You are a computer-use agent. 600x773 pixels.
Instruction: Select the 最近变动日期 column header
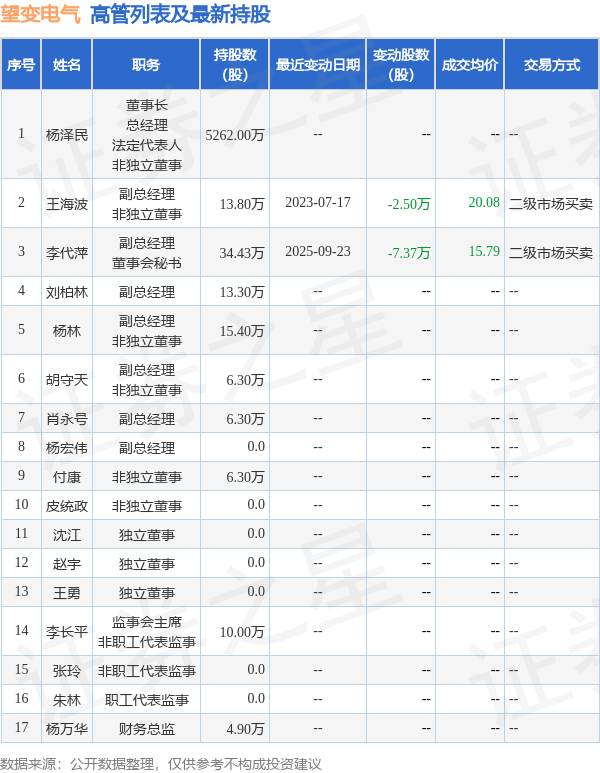(318, 65)
